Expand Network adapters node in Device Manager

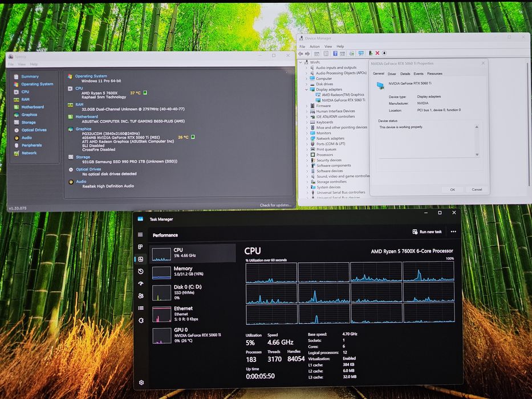(x=307, y=139)
